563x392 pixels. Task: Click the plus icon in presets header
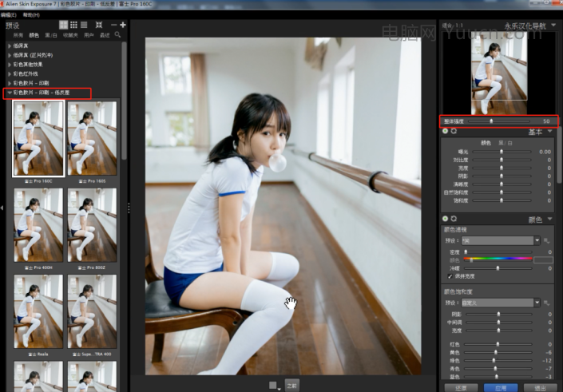pos(123,26)
